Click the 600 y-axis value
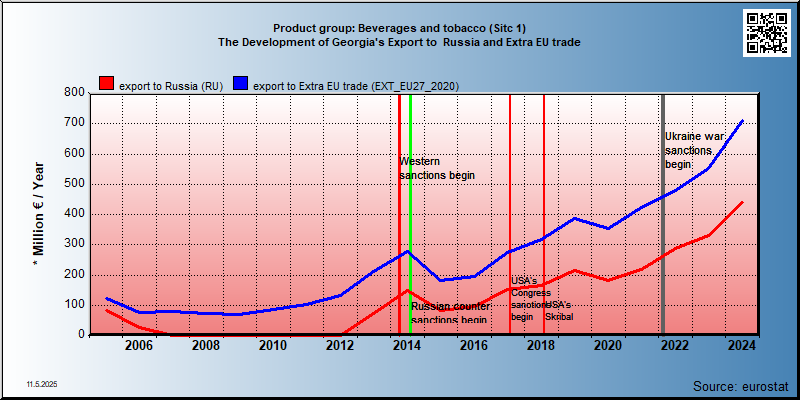The image size is (800, 400). pyautogui.click(x=75, y=154)
